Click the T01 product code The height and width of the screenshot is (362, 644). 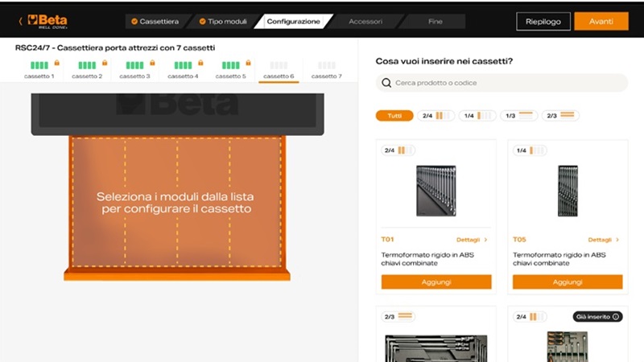pos(387,239)
